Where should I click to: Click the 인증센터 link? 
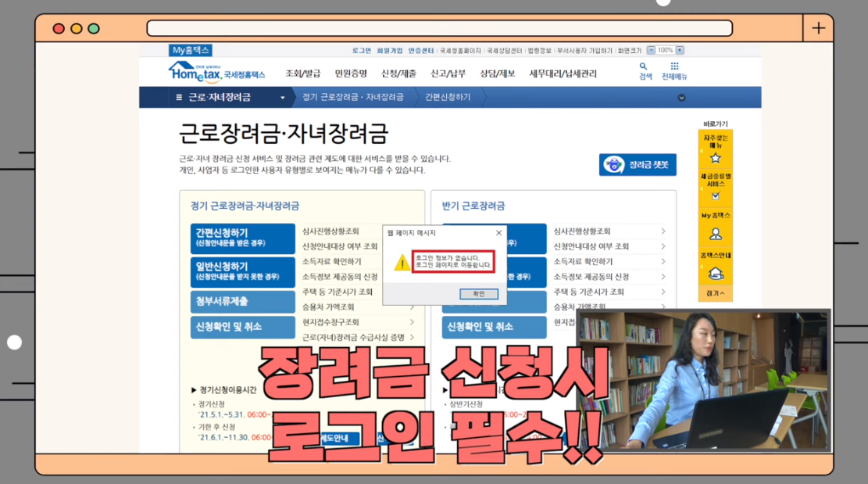(x=421, y=50)
